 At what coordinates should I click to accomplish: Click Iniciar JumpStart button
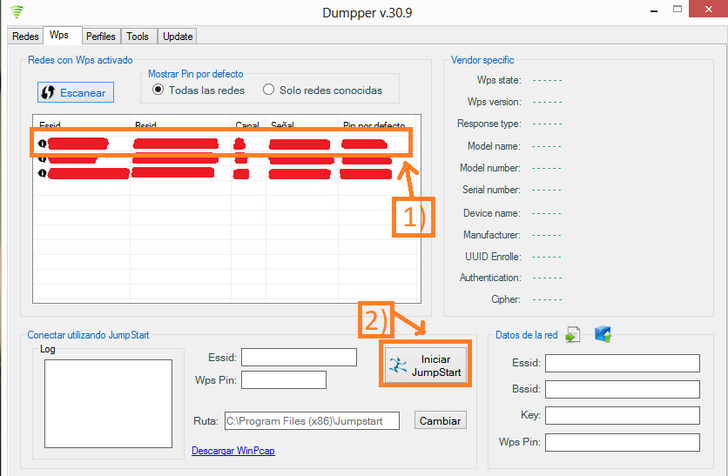(426, 365)
